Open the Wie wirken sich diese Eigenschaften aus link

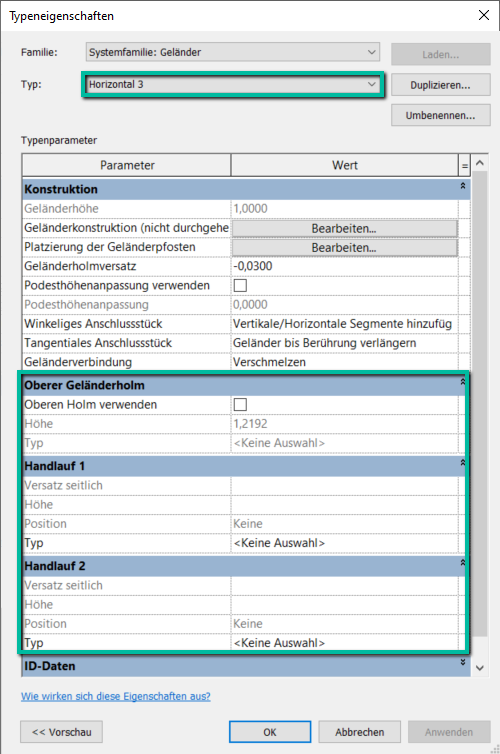pos(115,696)
